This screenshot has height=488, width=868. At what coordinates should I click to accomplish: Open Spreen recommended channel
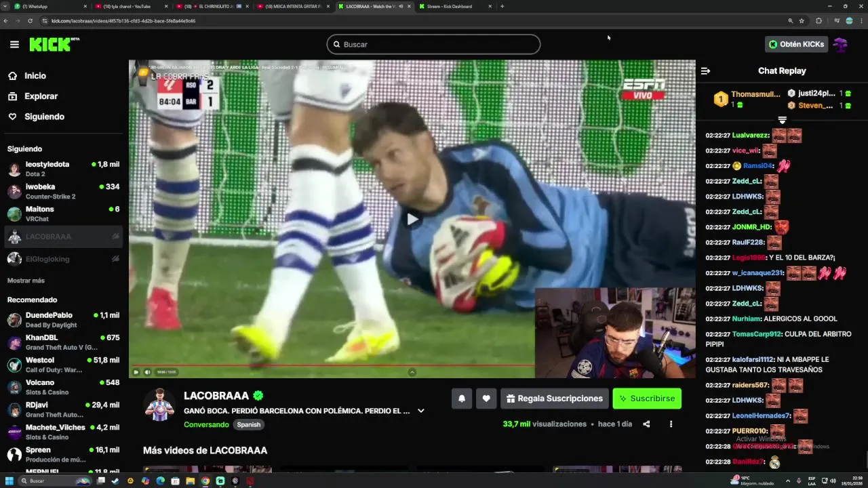click(x=63, y=454)
